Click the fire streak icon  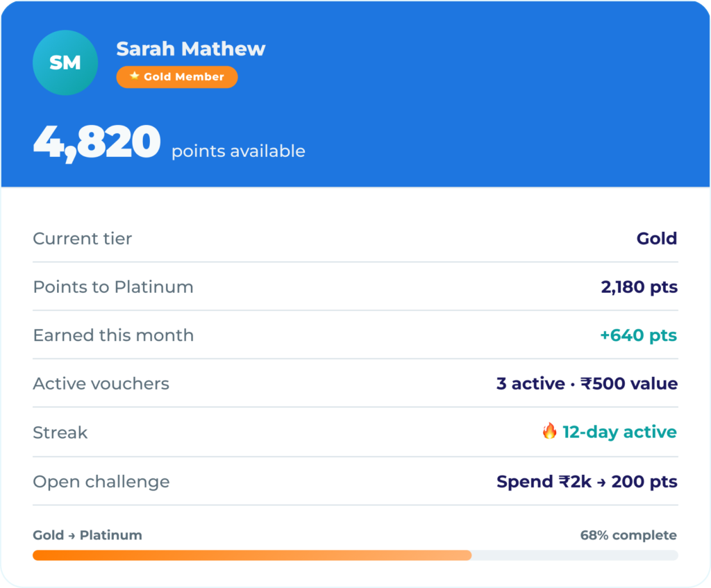pyautogui.click(x=549, y=430)
